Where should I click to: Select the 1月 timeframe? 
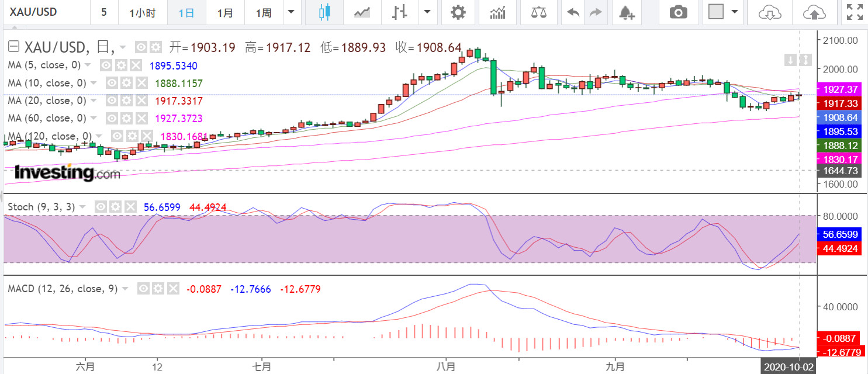tap(224, 12)
